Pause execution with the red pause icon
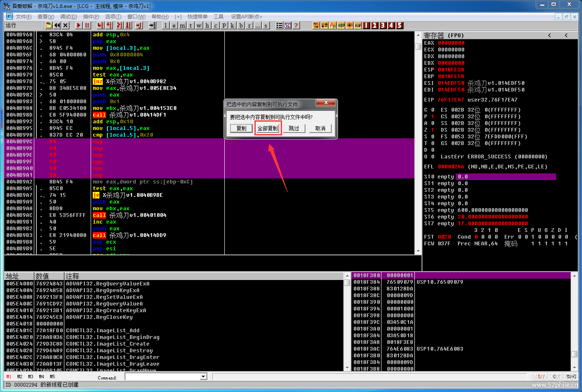The image size is (582, 392). pyautogui.click(x=87, y=25)
